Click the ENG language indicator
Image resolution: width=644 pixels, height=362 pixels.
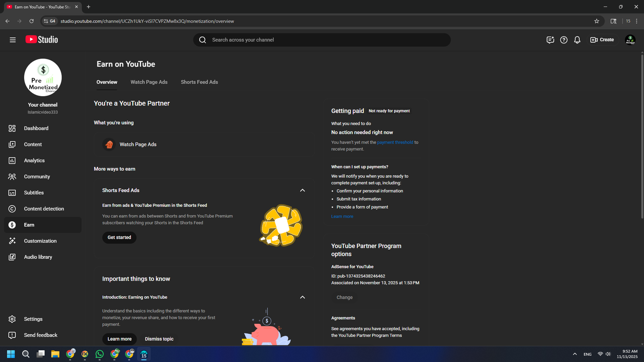(588, 354)
